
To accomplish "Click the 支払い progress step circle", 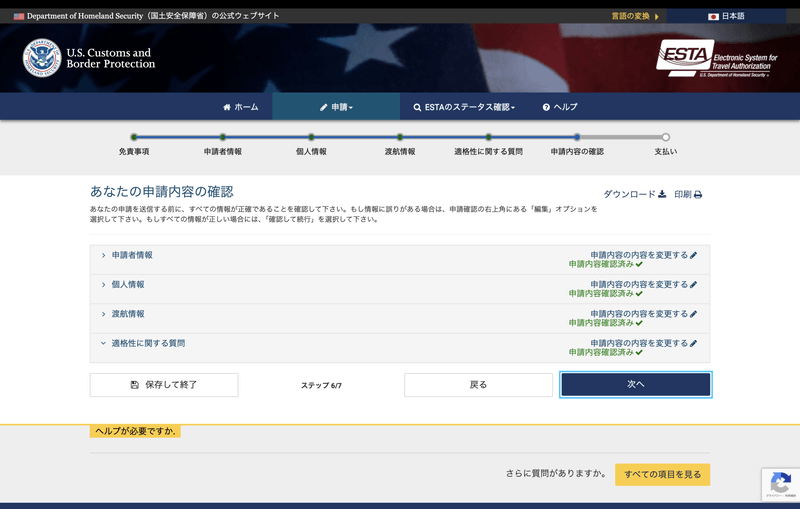I will point(666,137).
